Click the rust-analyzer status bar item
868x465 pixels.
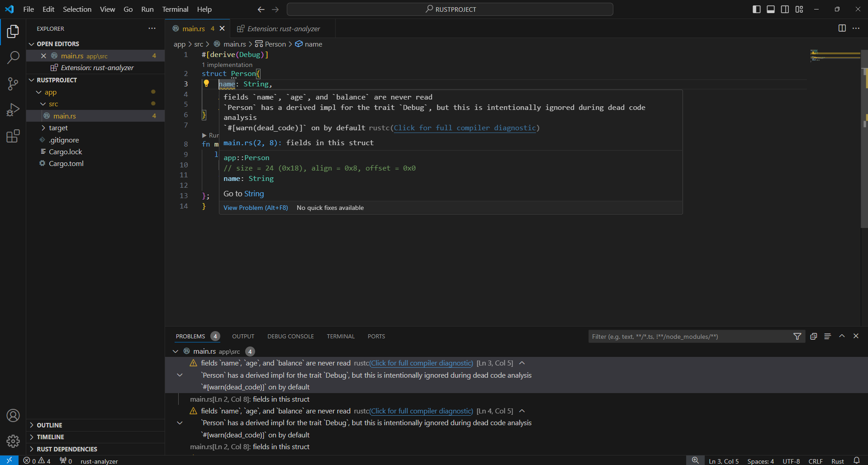[99, 460]
